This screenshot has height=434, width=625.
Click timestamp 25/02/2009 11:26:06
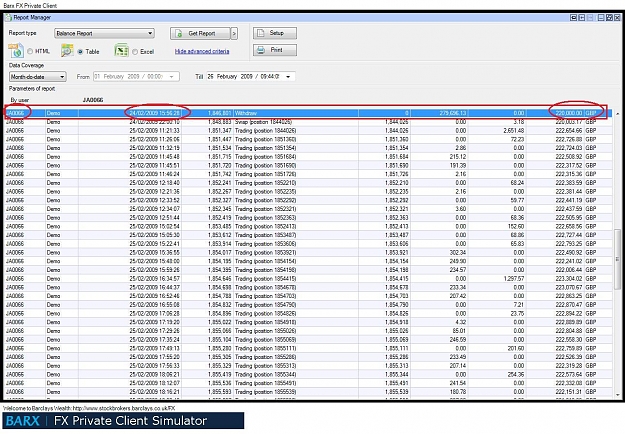(x=155, y=139)
